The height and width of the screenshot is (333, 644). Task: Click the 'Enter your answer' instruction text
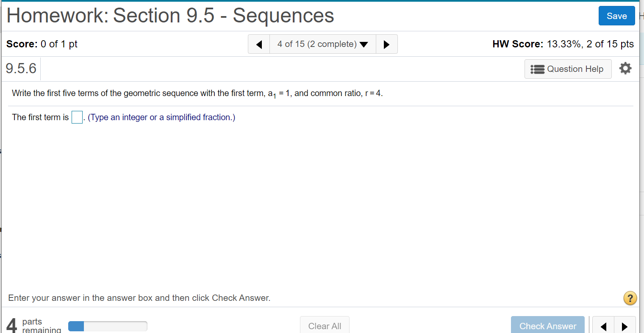[139, 298]
